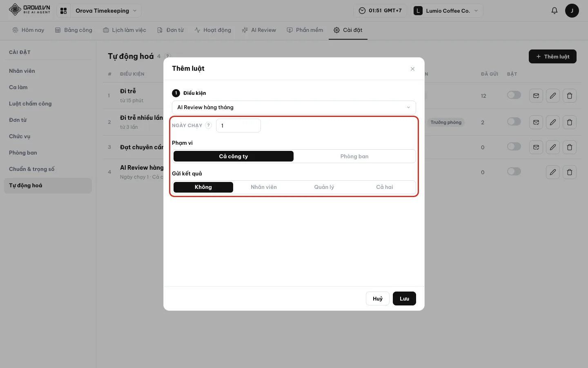This screenshot has height=368, width=588.
Task: Click the Lưu button
Action: coord(404,299)
